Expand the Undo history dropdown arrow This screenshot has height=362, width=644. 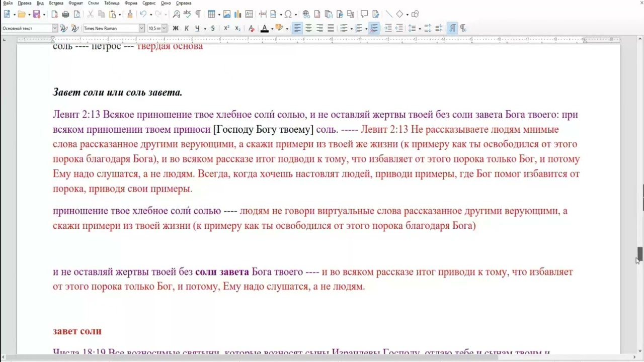click(x=150, y=14)
